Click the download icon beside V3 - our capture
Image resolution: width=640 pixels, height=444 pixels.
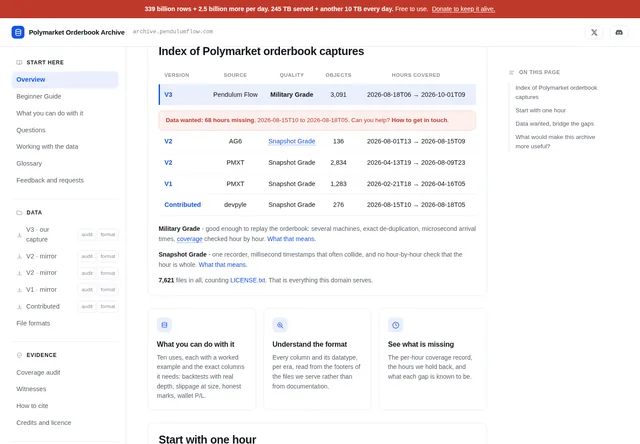coord(19,235)
